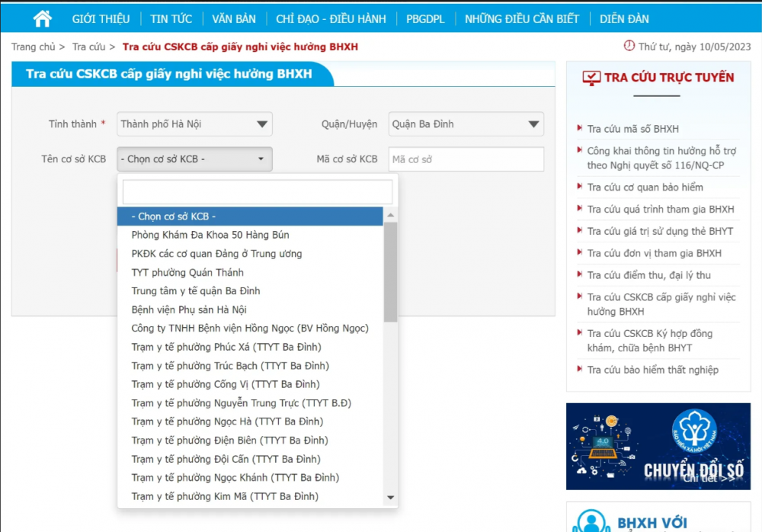Image resolution: width=762 pixels, height=532 pixels.
Task: Open the VĂN BẢN menu
Action: tap(233, 19)
